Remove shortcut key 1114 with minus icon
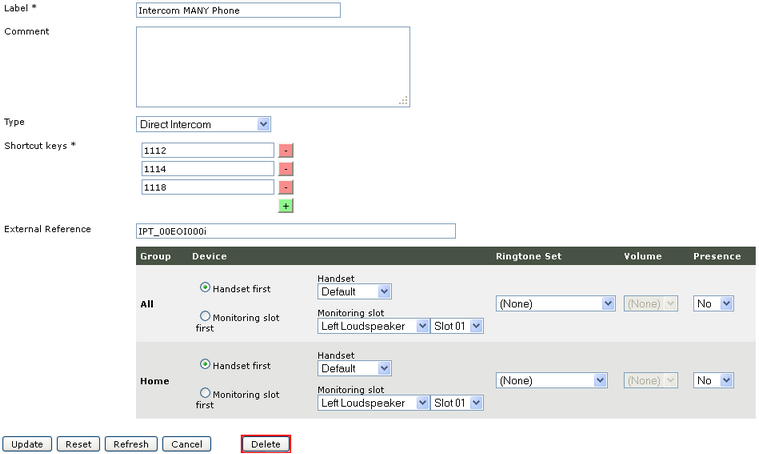Viewport: 759px width, 454px height. (x=286, y=169)
